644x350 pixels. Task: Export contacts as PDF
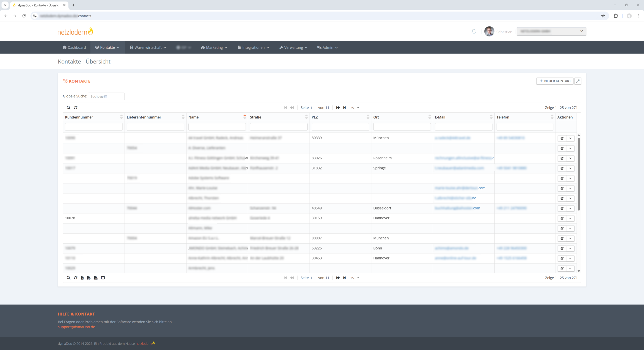pos(89,278)
